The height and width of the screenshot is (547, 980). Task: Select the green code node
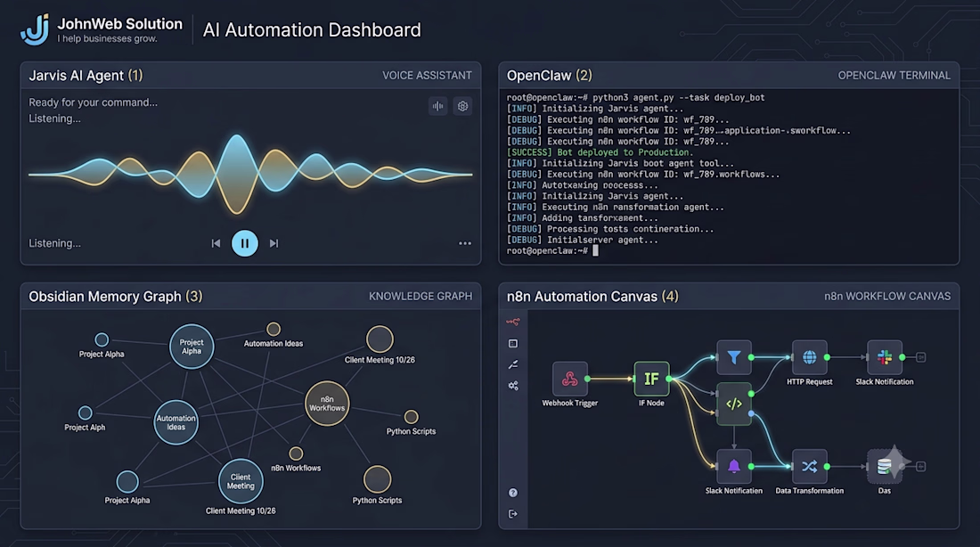click(x=734, y=404)
